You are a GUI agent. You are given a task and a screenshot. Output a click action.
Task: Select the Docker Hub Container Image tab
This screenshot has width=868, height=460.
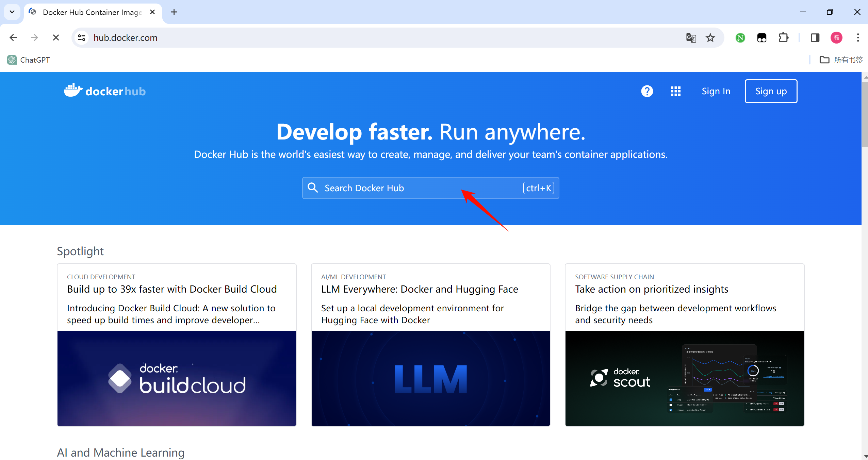92,12
